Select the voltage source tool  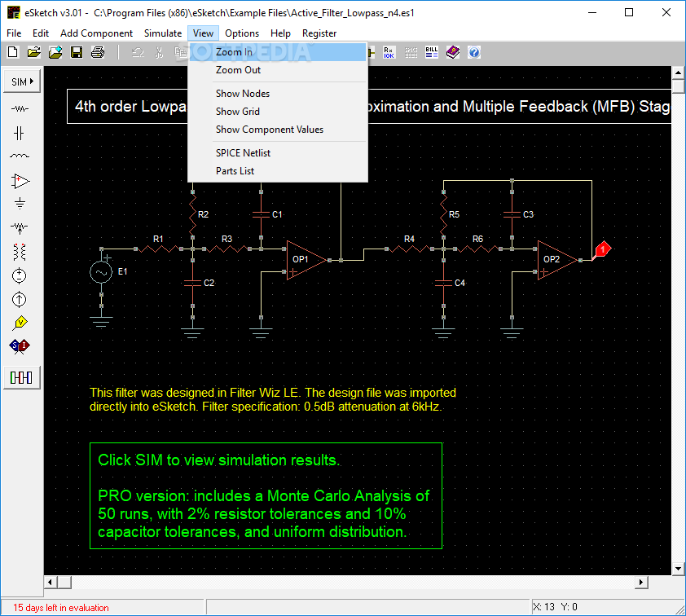(20, 275)
